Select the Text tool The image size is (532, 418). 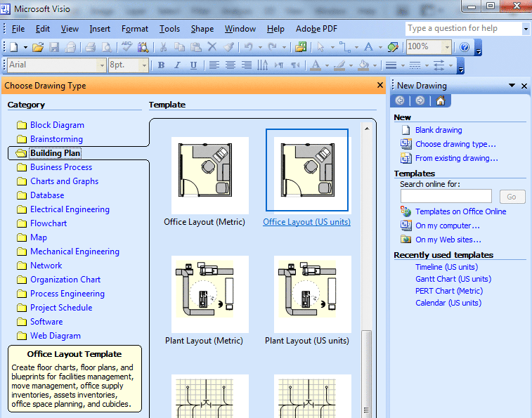[368, 47]
